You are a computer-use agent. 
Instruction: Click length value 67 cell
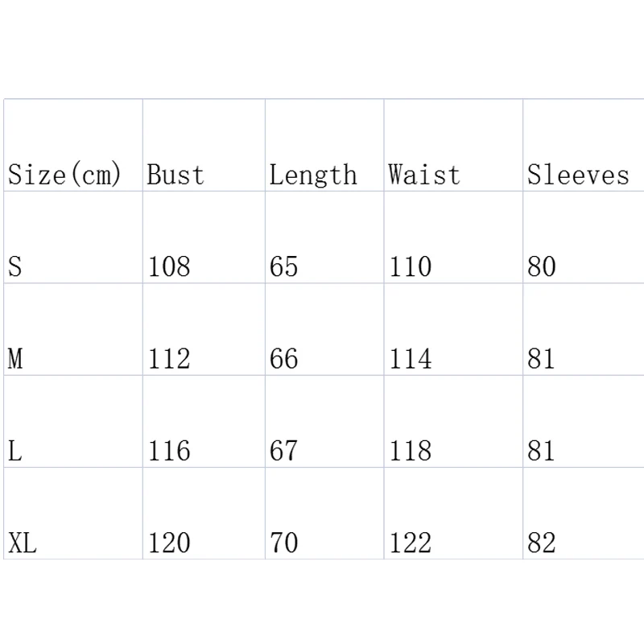[283, 451]
